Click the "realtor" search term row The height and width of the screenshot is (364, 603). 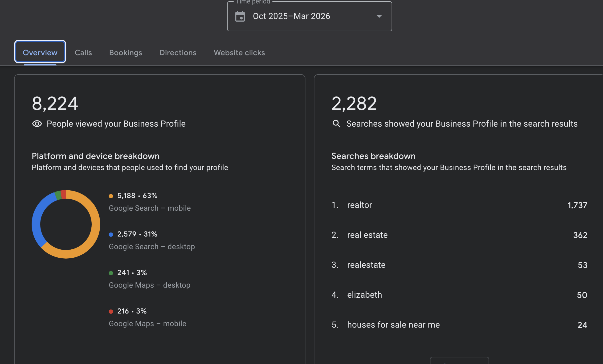click(359, 205)
